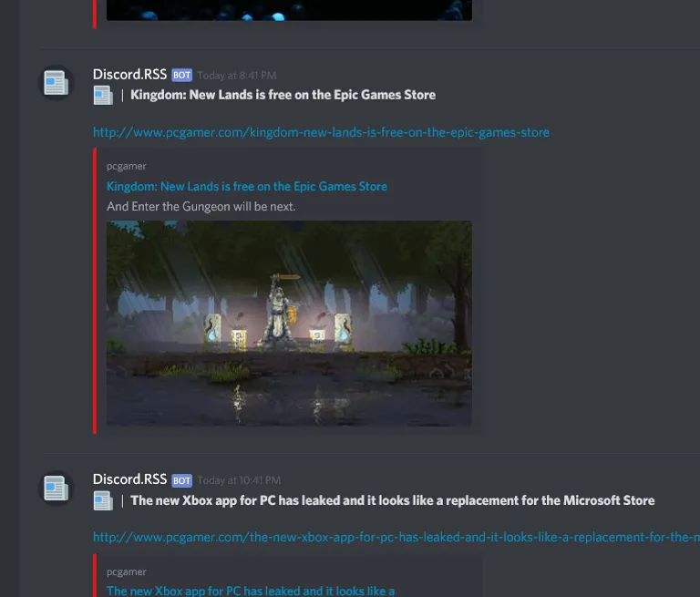Click bold headline Kingdom: New Lands is free
Viewport: 700px width, 597px height.
pos(283,95)
